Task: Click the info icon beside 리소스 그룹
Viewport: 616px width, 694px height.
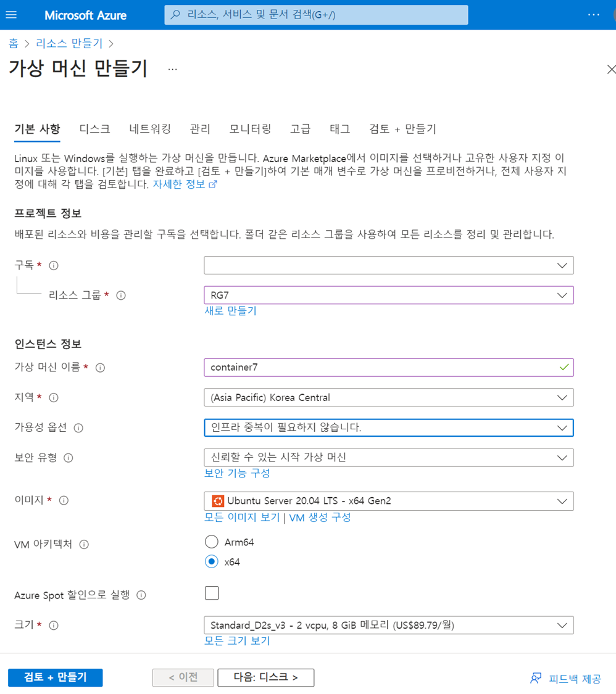Action: [x=121, y=295]
